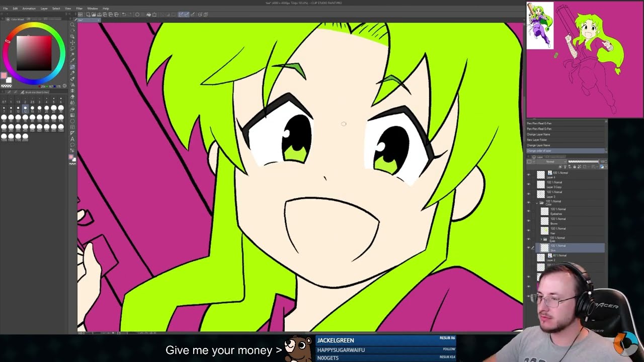Select the Auto select magic wand tool
Screen dimensions: 644x362
(72, 54)
